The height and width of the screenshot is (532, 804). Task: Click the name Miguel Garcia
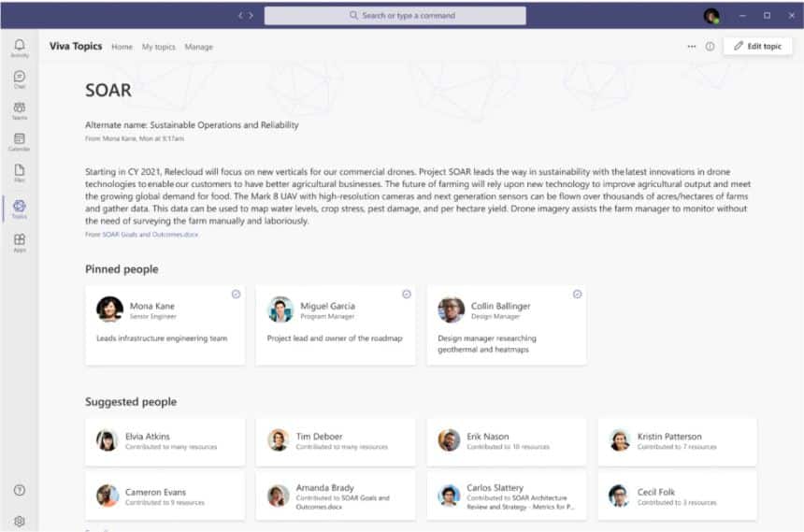click(x=327, y=306)
